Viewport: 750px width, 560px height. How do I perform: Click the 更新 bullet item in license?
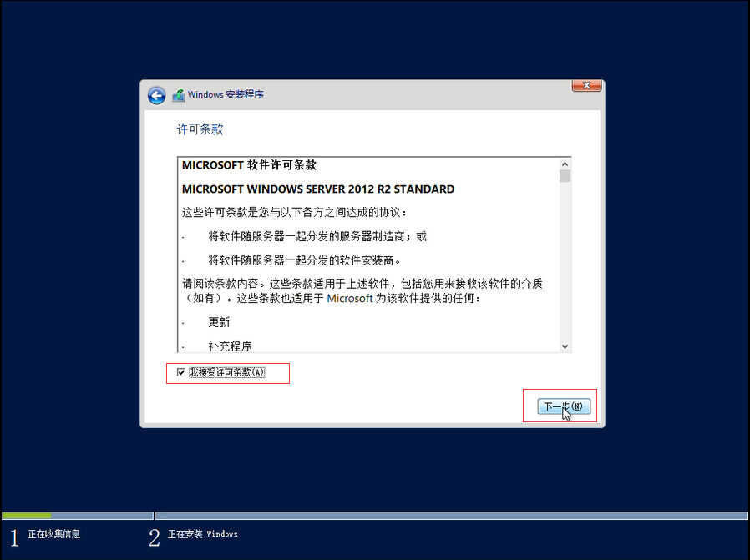coord(219,322)
